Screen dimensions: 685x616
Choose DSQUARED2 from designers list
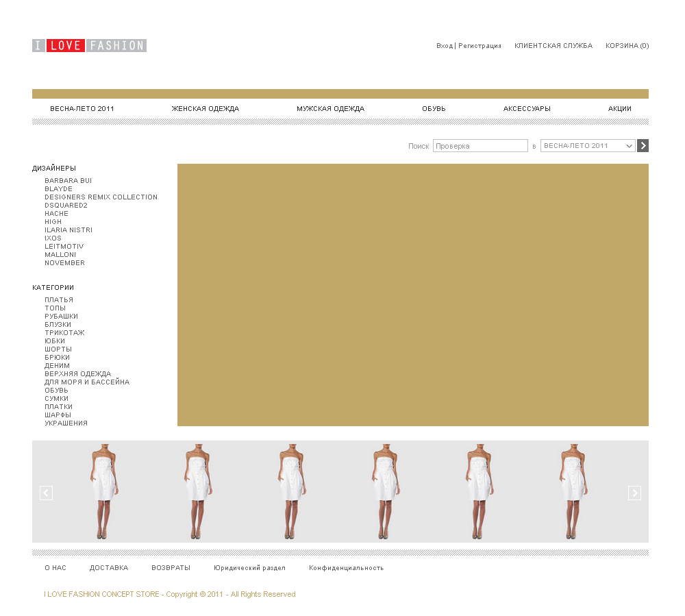point(66,206)
